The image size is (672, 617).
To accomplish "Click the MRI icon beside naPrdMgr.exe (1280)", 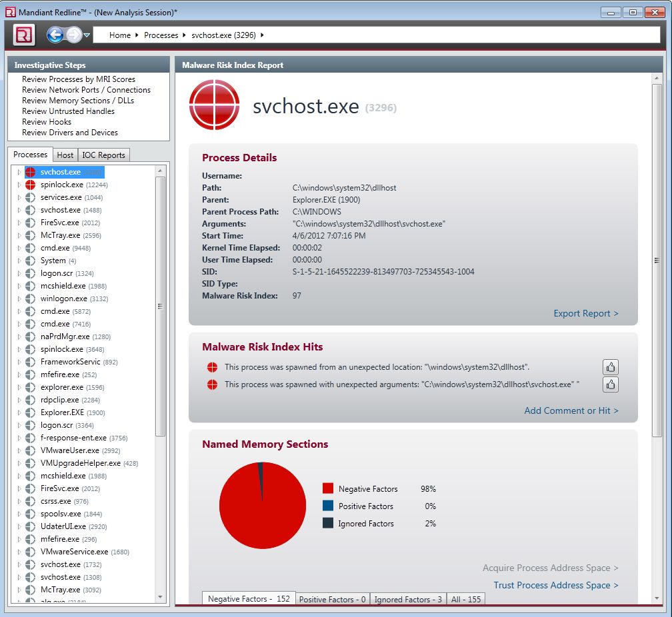I will pos(31,336).
